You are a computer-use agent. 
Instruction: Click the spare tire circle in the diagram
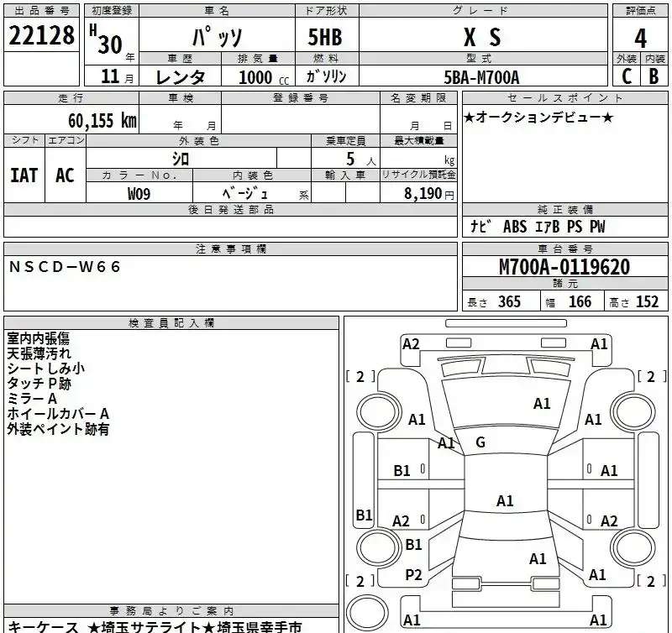pos(367,611)
